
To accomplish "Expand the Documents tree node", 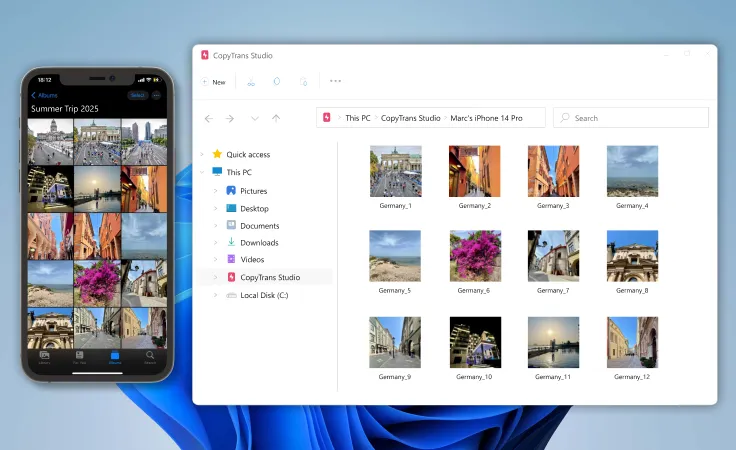I will (215, 226).
